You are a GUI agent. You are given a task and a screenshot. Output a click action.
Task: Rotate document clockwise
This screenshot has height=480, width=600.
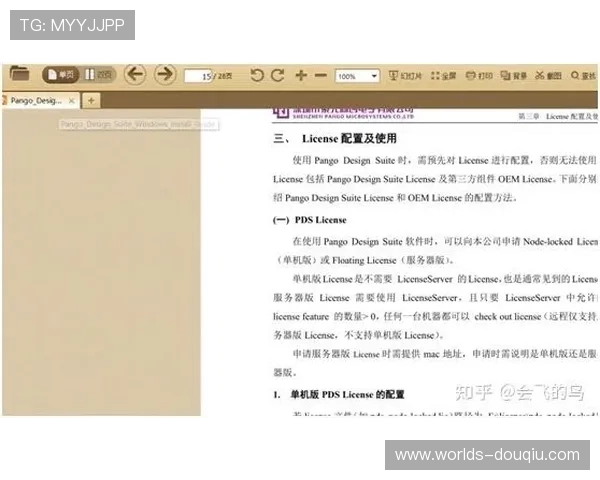[x=277, y=76]
